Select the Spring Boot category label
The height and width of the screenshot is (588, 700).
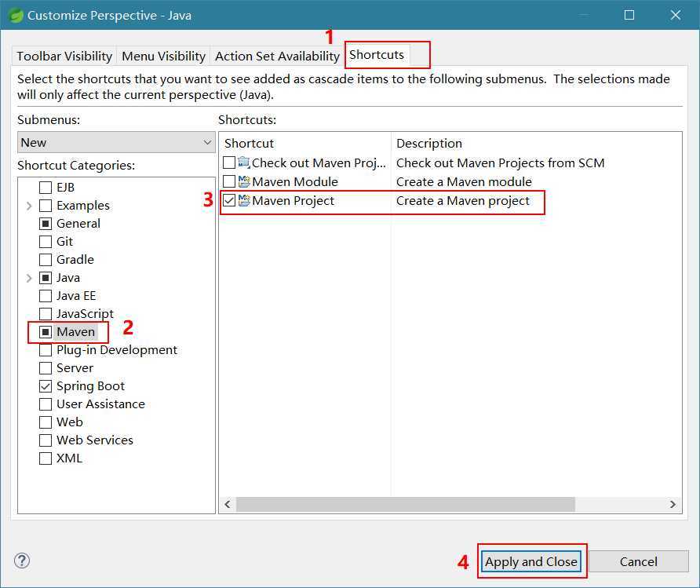(90, 385)
